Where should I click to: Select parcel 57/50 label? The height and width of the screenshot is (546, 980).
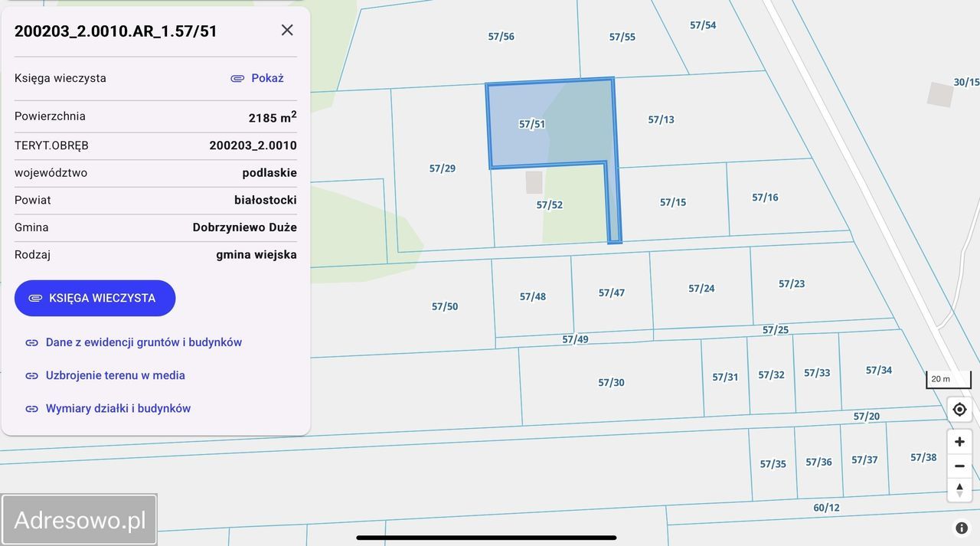point(444,306)
